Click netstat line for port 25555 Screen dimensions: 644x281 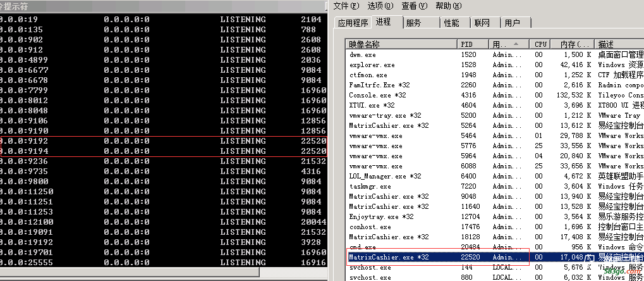[x=164, y=263]
